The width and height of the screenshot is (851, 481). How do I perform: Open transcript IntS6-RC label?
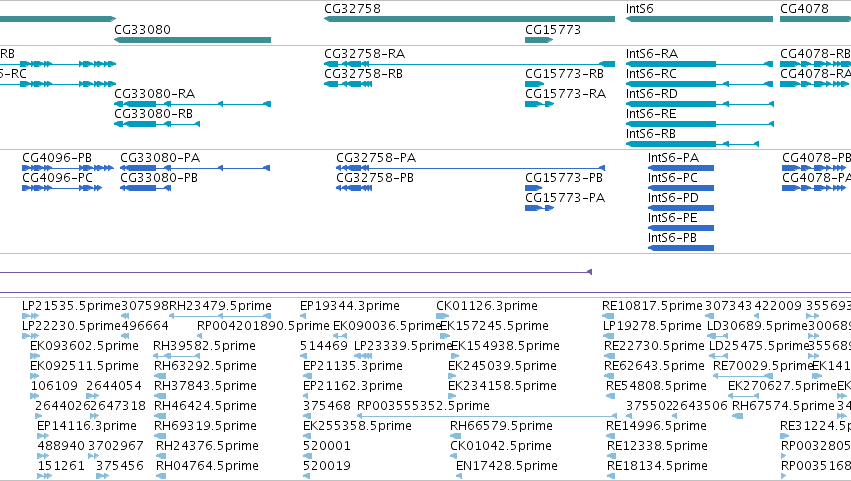[651, 74]
